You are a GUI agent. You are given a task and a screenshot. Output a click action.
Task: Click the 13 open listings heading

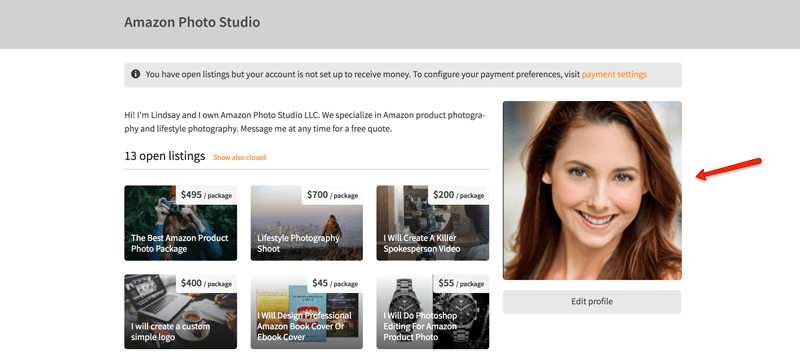click(x=165, y=156)
